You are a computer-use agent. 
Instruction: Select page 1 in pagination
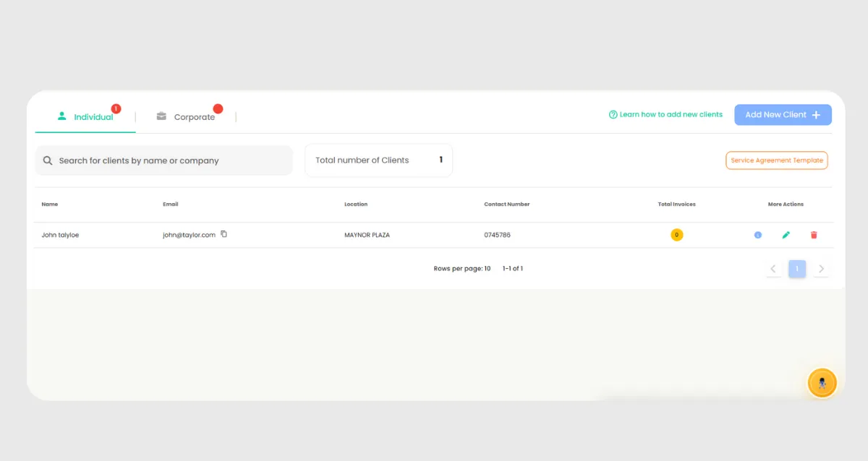[x=797, y=268]
